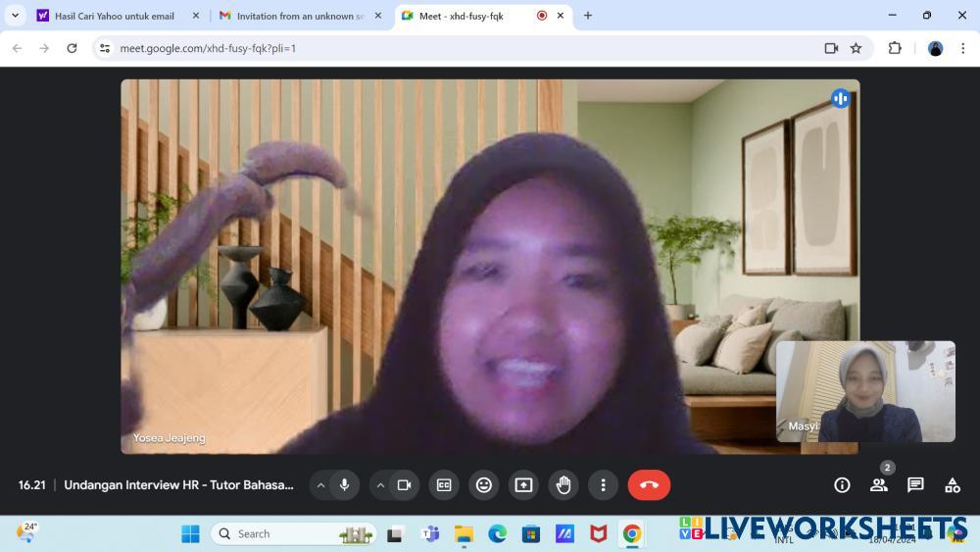Turn off the camera
Viewport: 980px width, 552px height.
click(404, 485)
